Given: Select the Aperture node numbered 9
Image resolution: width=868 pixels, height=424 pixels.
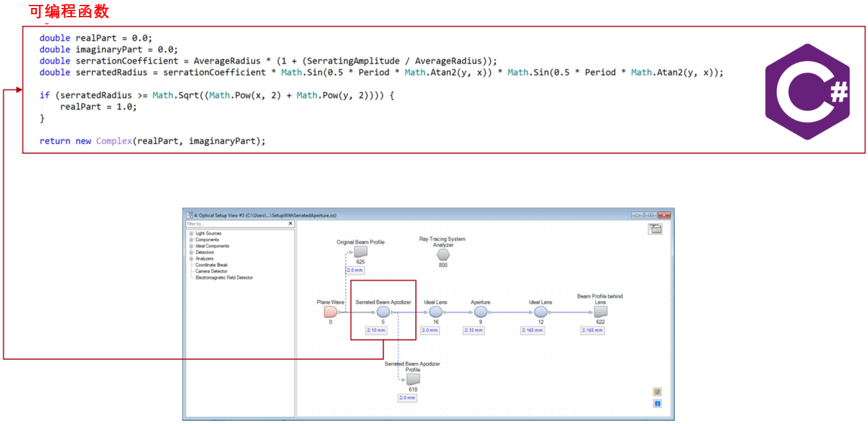Looking at the screenshot, I should pos(481,312).
